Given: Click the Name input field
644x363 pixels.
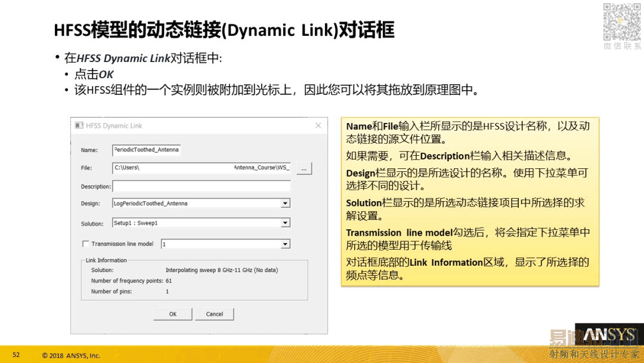Looking at the screenshot, I should pyautogui.click(x=146, y=150).
